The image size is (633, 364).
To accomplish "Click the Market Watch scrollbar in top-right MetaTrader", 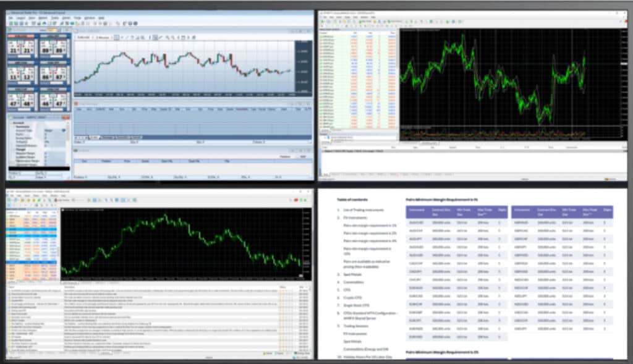I will (x=397, y=81).
